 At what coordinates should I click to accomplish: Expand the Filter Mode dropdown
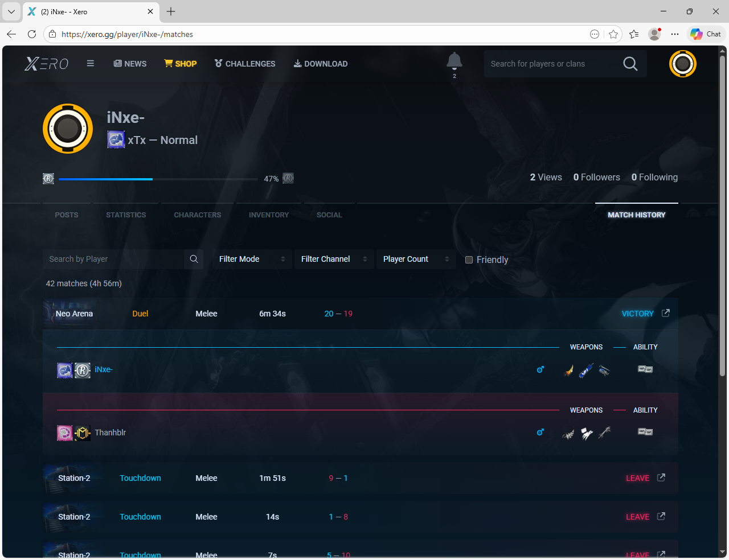(252, 259)
